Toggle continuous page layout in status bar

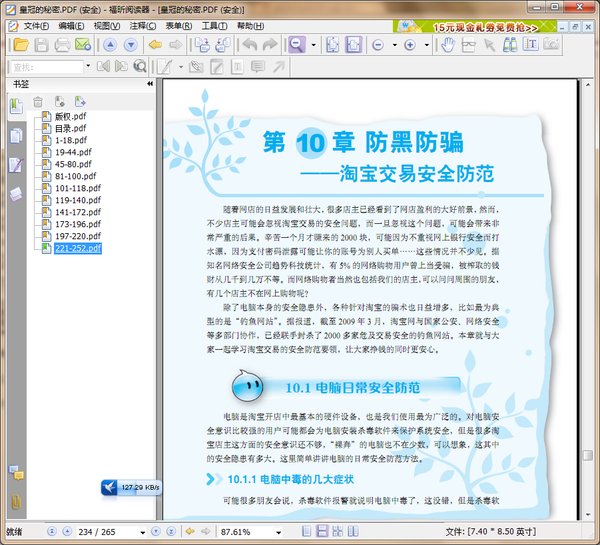322,531
